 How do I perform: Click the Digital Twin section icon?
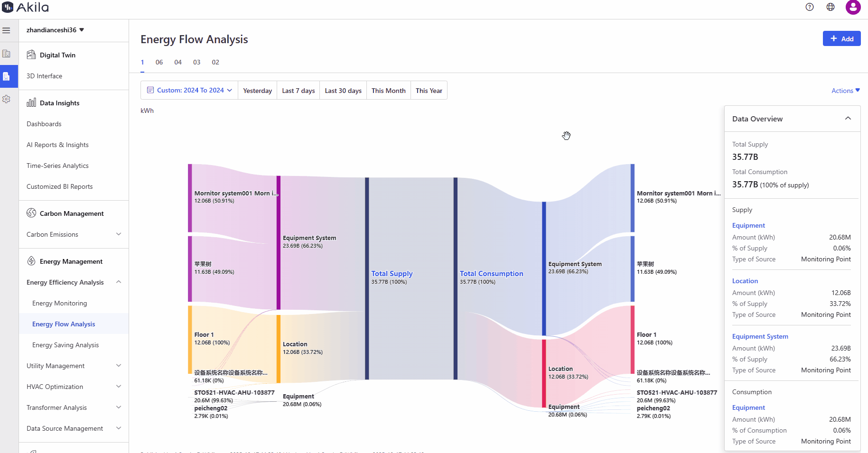(x=31, y=55)
